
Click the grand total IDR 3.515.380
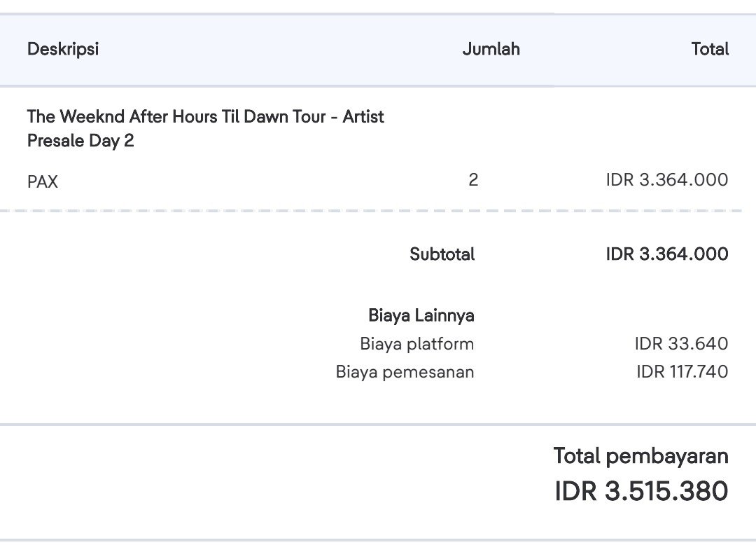(x=641, y=491)
